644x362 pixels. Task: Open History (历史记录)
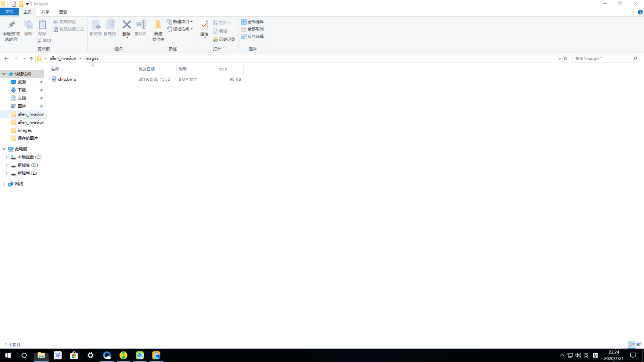(224, 39)
